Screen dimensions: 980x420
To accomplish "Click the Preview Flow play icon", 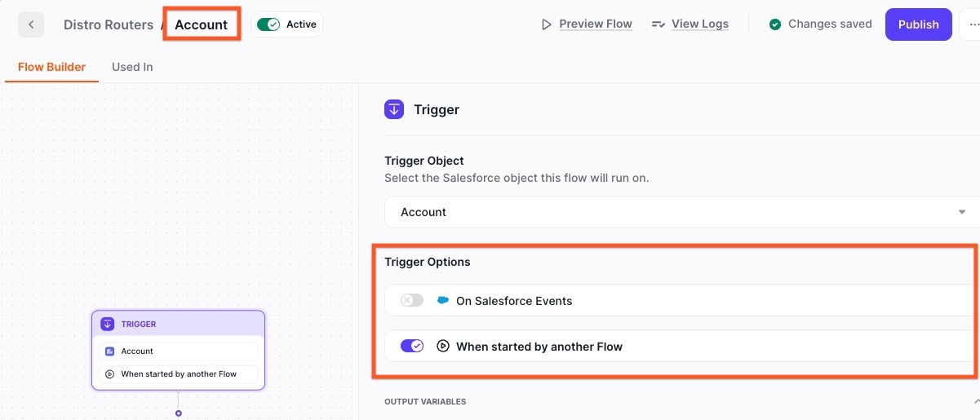I will 547,24.
